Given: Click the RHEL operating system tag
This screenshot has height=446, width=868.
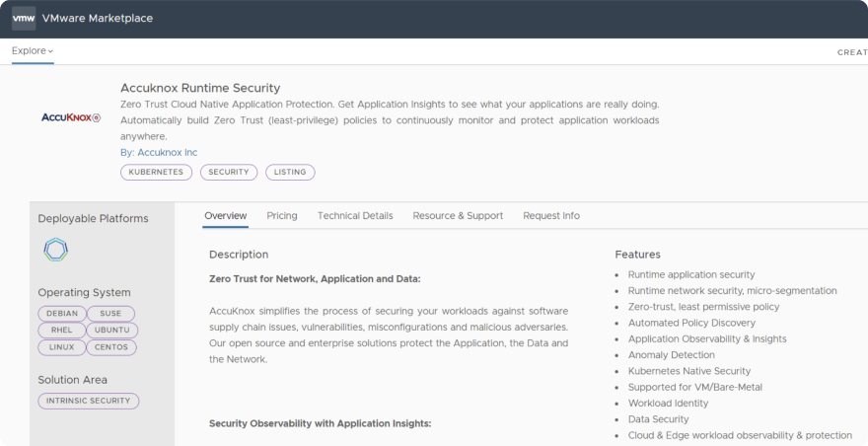Looking at the screenshot, I should pos(61,331).
